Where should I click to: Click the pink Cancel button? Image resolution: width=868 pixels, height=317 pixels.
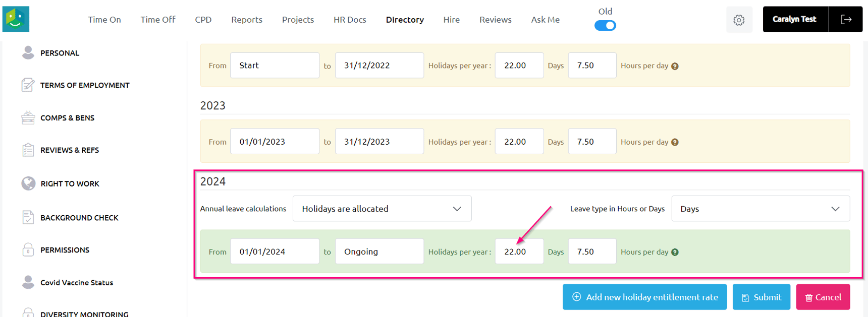[x=823, y=297]
